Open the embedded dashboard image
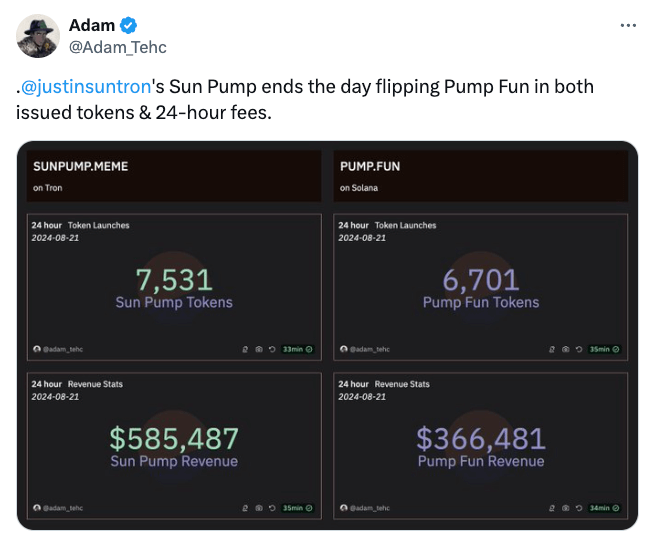This screenshot has width=655, height=544. click(x=327, y=335)
